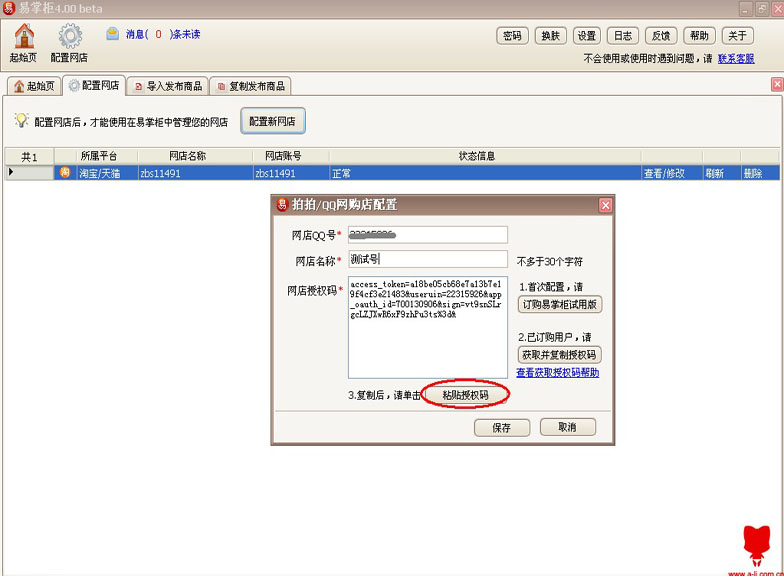Click the 网店QQ号 input field
The width and height of the screenshot is (784, 576).
428,234
